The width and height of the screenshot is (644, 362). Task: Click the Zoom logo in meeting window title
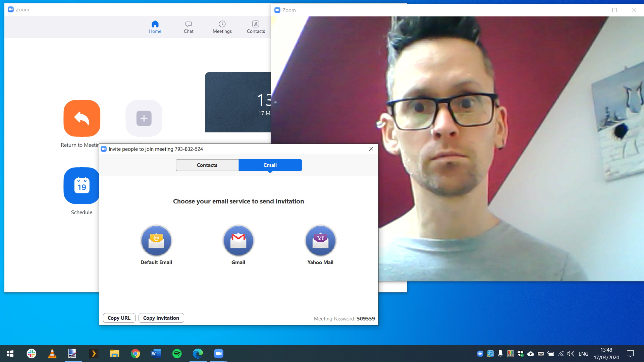click(277, 10)
